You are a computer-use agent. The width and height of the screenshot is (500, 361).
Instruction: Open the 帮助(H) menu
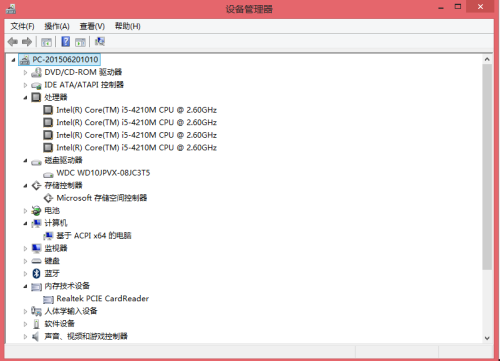click(127, 26)
